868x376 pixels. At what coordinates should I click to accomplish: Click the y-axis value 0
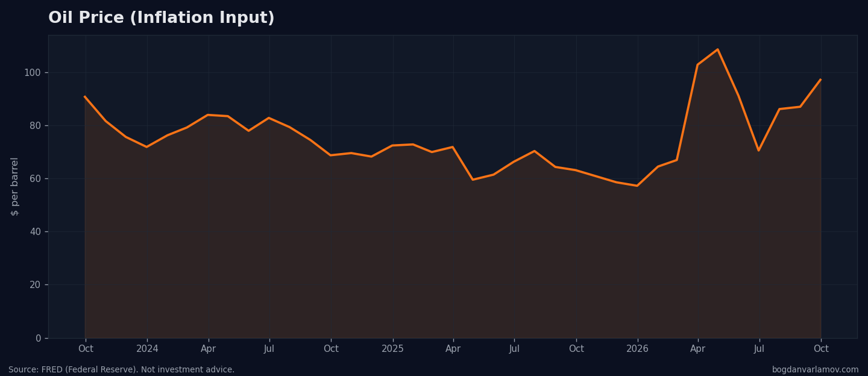pos(38,338)
